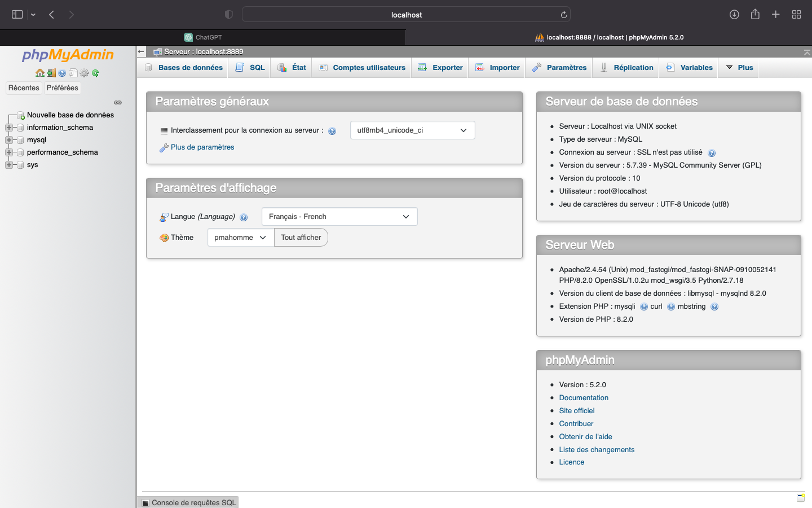Open the Contribuer link
812x508 pixels.
pos(576,424)
